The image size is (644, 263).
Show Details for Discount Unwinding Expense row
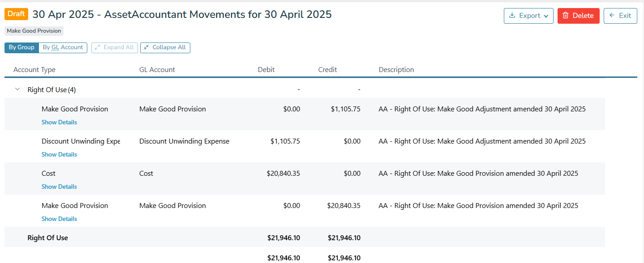click(59, 154)
